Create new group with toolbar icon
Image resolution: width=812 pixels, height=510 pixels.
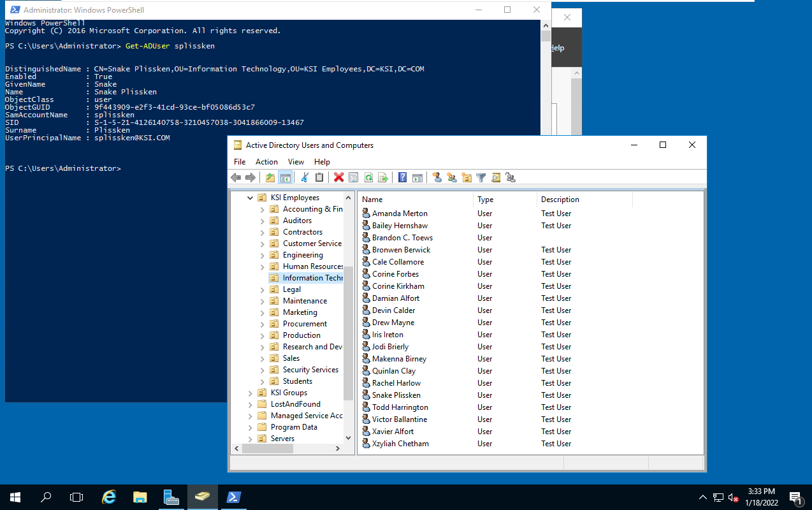[x=452, y=178]
